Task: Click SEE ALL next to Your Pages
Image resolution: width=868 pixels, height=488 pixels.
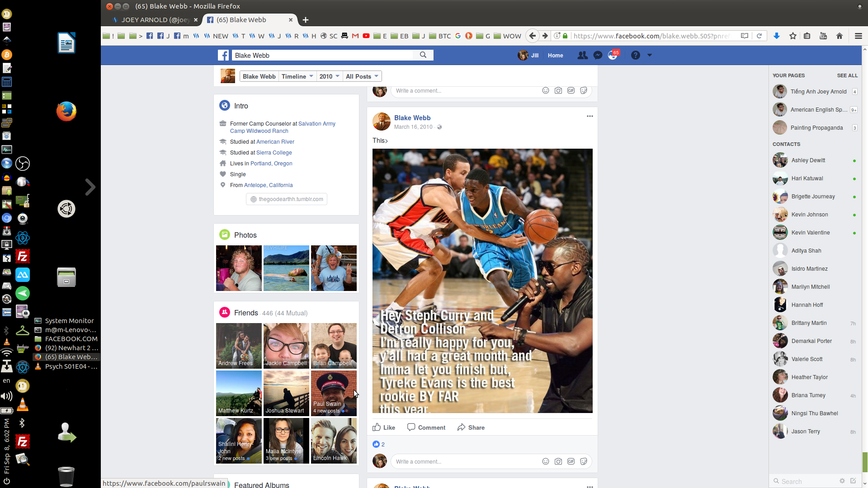Action: (847, 75)
